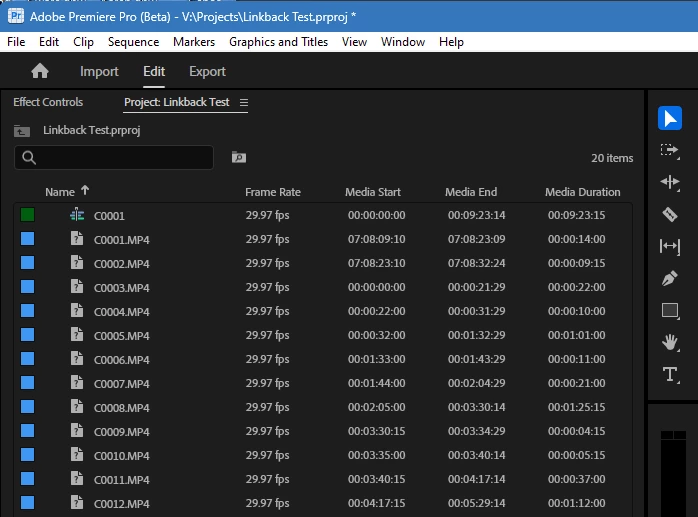The width and height of the screenshot is (698, 517).
Task: Select the Type tool
Action: pyautogui.click(x=670, y=375)
